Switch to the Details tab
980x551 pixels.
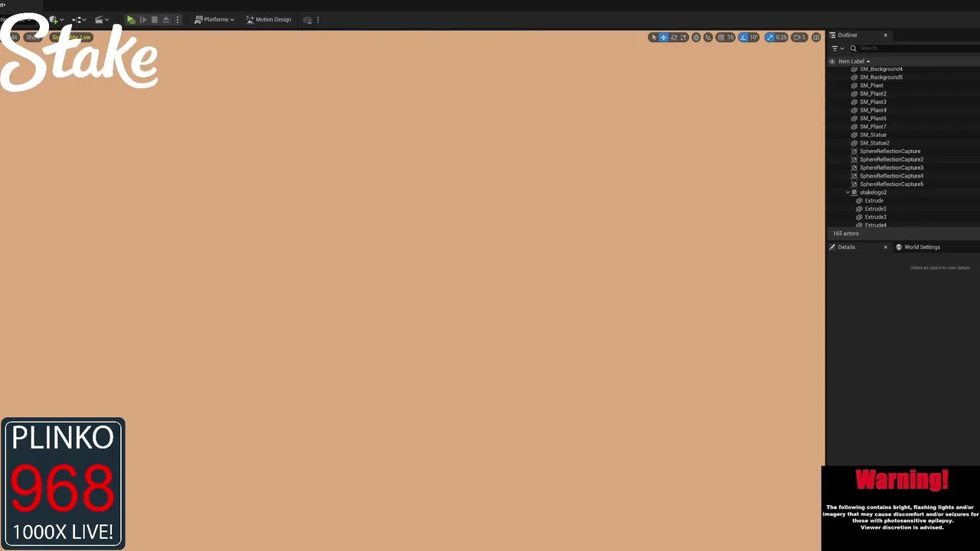[x=846, y=247]
